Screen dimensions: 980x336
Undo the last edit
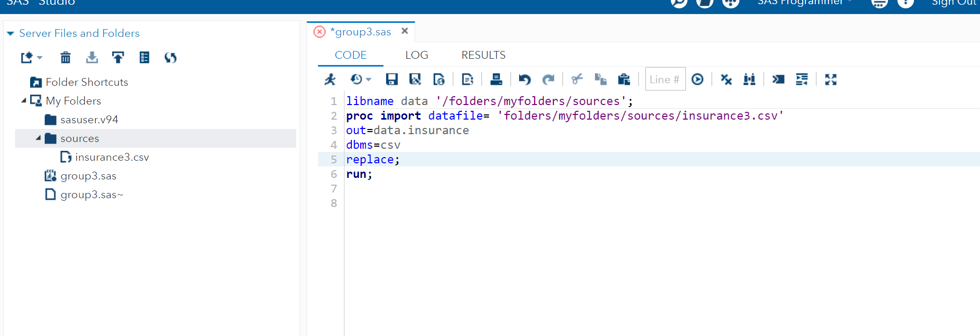pos(525,80)
